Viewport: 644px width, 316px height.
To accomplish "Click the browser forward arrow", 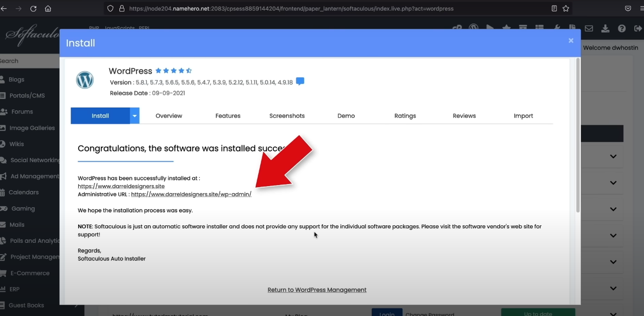I will pos(19,9).
